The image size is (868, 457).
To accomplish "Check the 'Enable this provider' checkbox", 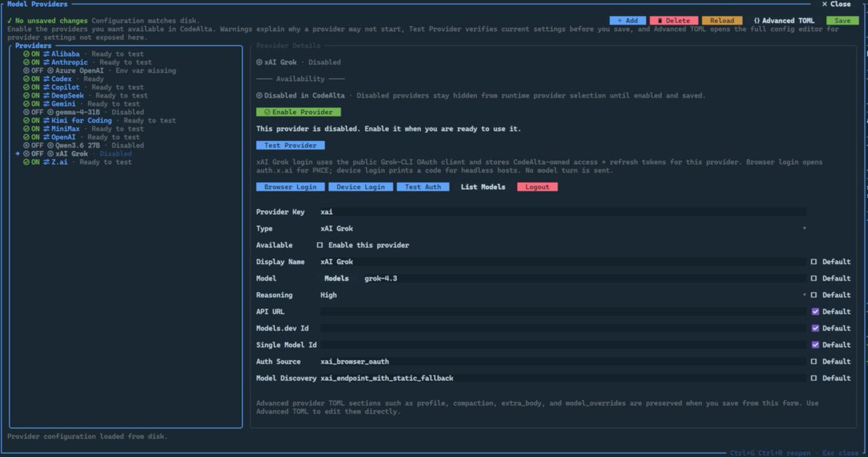I will [320, 245].
